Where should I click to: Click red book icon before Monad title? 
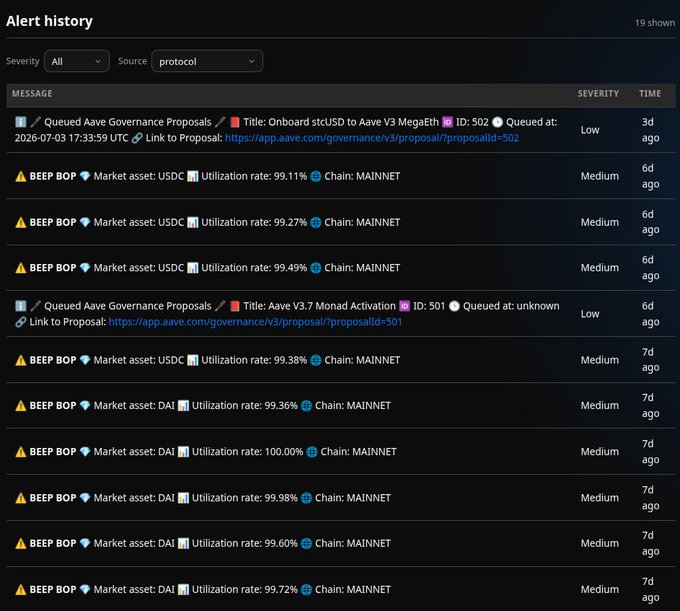click(x=235, y=306)
